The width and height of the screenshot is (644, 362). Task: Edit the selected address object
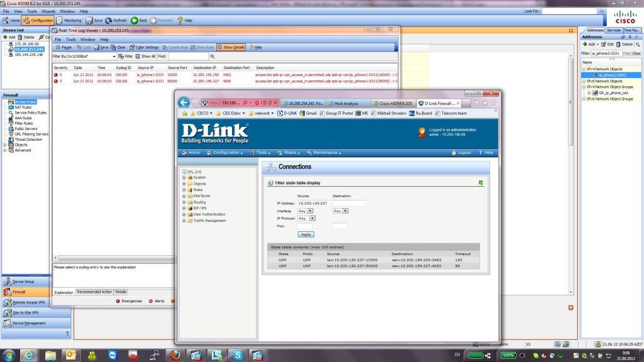point(608,45)
